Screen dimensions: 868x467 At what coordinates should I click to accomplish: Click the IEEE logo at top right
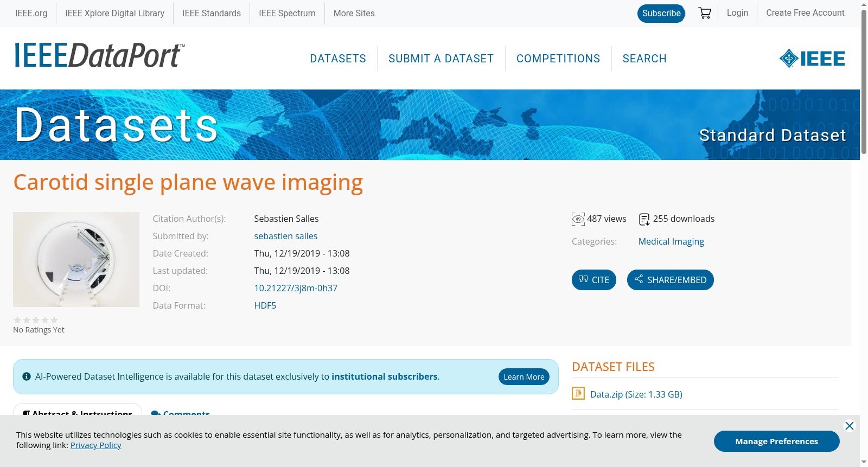(812, 59)
